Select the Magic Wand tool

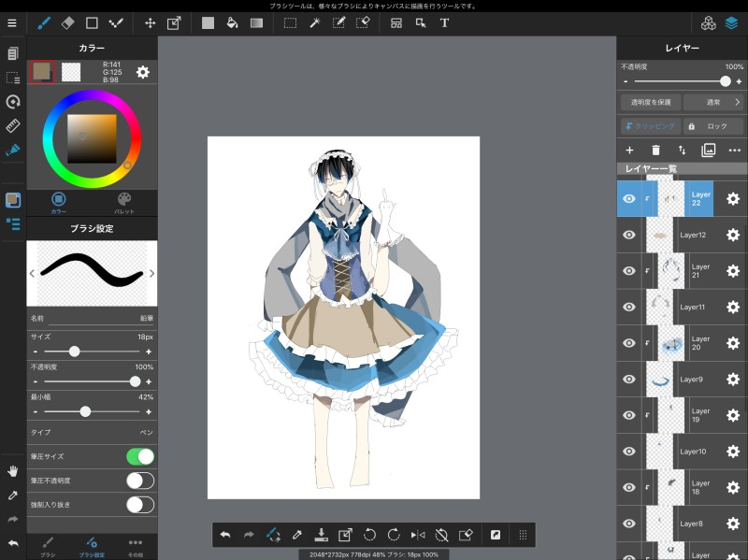(x=314, y=22)
